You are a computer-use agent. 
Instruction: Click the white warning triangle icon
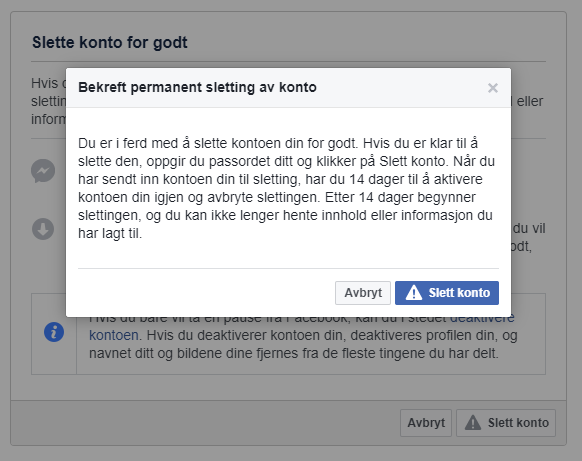(x=413, y=293)
